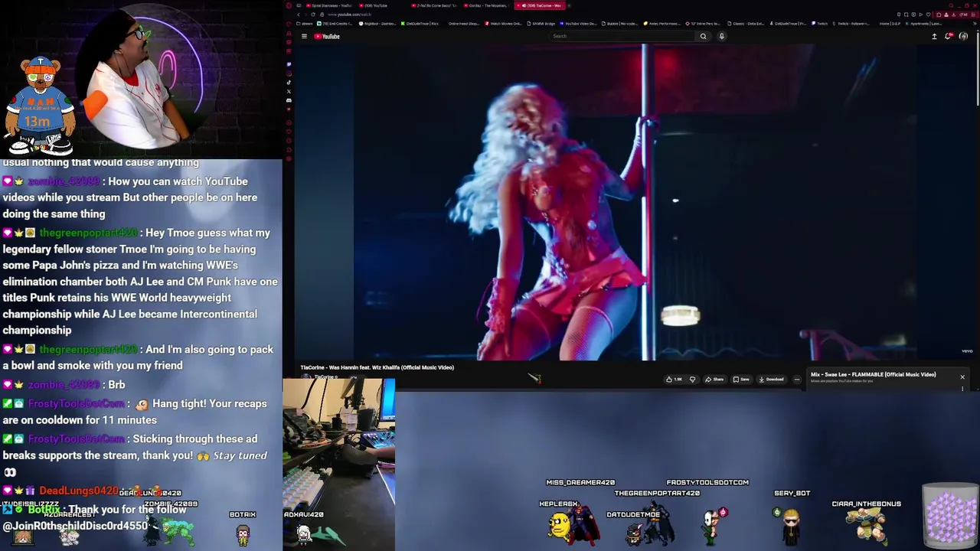The height and width of the screenshot is (551, 980).
Task: Open the YouTube account avatar menu
Action: tap(963, 36)
